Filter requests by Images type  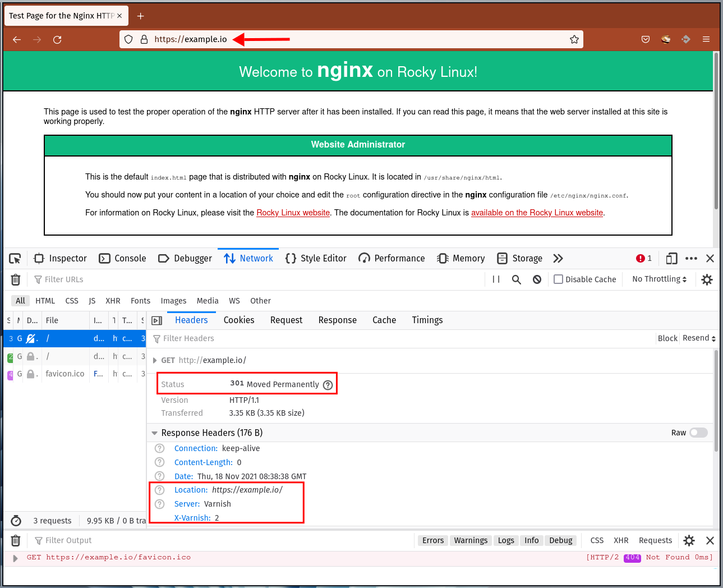[173, 301]
